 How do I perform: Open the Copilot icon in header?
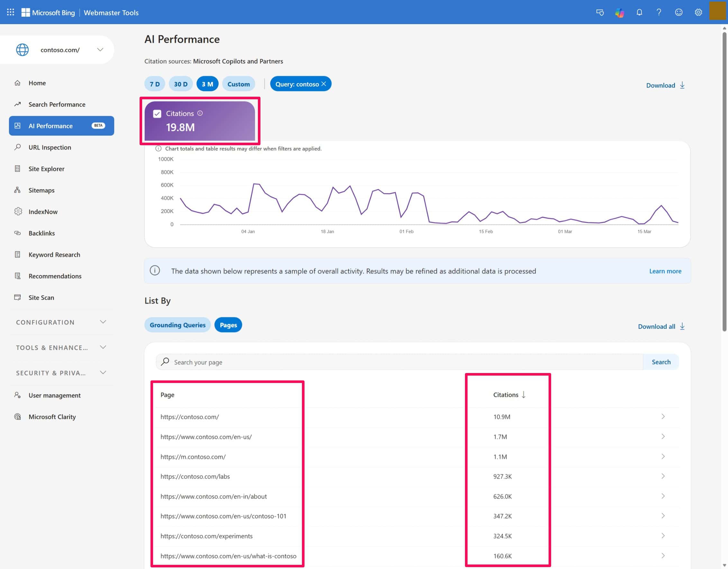coord(619,12)
